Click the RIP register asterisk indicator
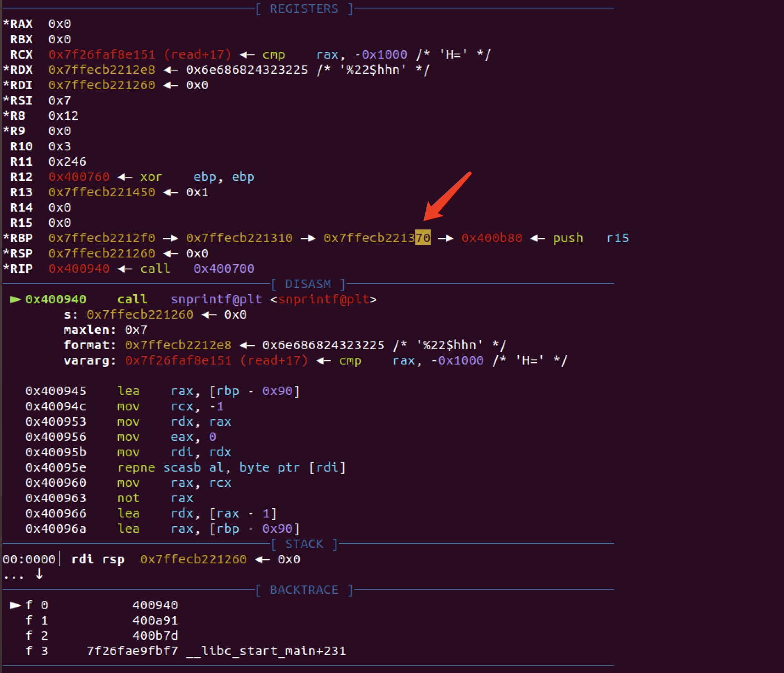Screen dimensions: 784x673 [5, 269]
